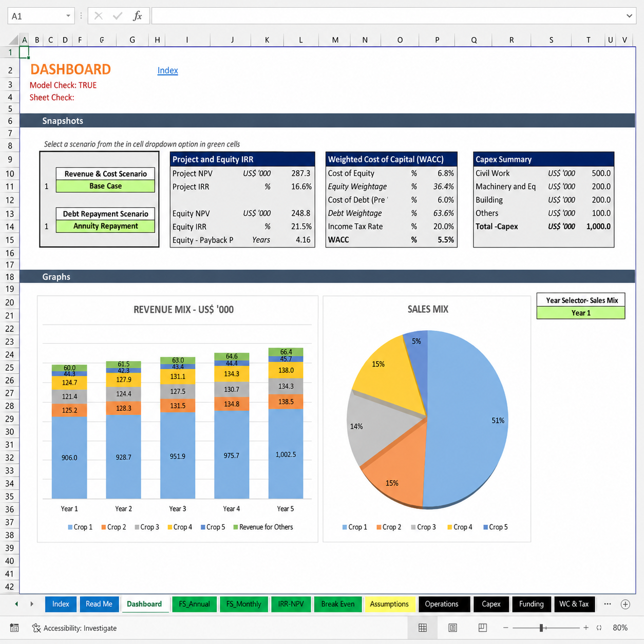Open the Base Case scenario dropdown cell

(105, 186)
